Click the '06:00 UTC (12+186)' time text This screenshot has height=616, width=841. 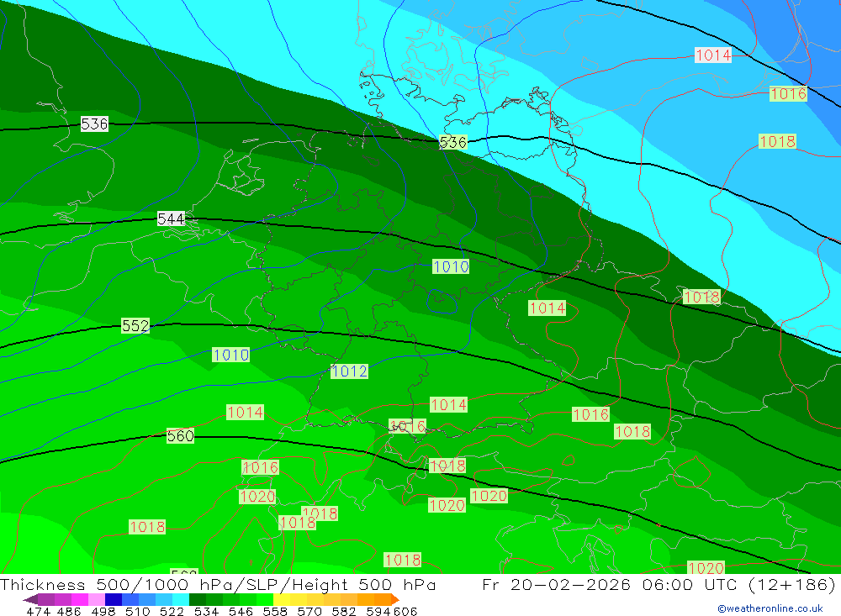(738, 584)
